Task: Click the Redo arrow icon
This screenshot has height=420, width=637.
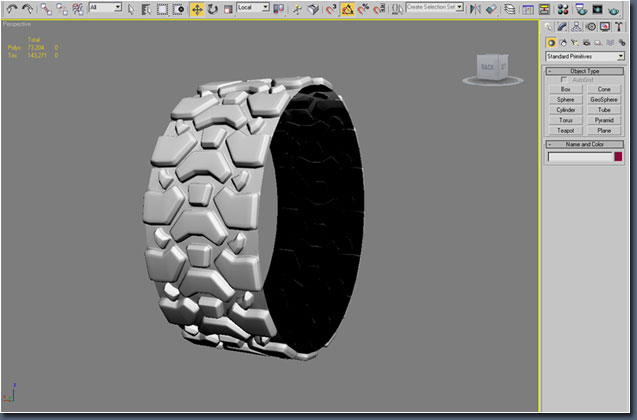Action: tap(28, 8)
